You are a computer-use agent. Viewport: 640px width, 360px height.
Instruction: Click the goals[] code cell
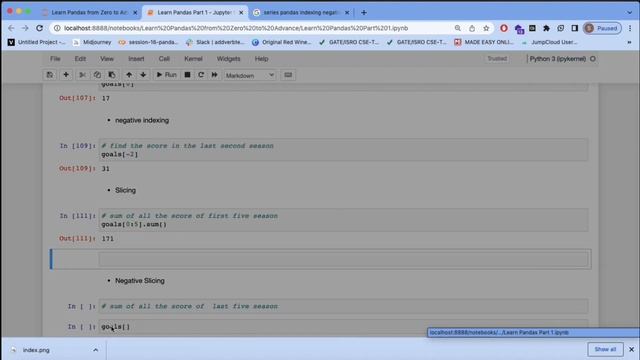tap(343, 327)
